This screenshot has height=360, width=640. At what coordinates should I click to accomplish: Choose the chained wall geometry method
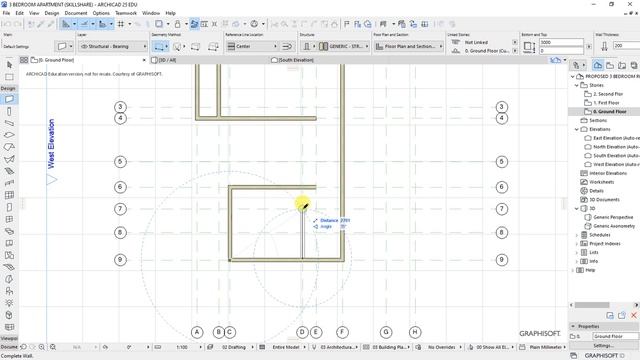tap(178, 47)
